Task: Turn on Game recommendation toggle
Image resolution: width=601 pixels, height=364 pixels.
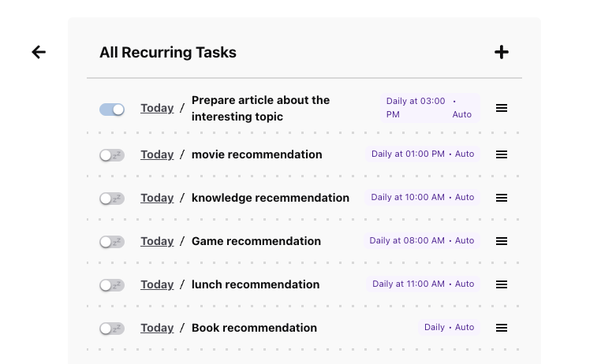Action: [x=112, y=242]
